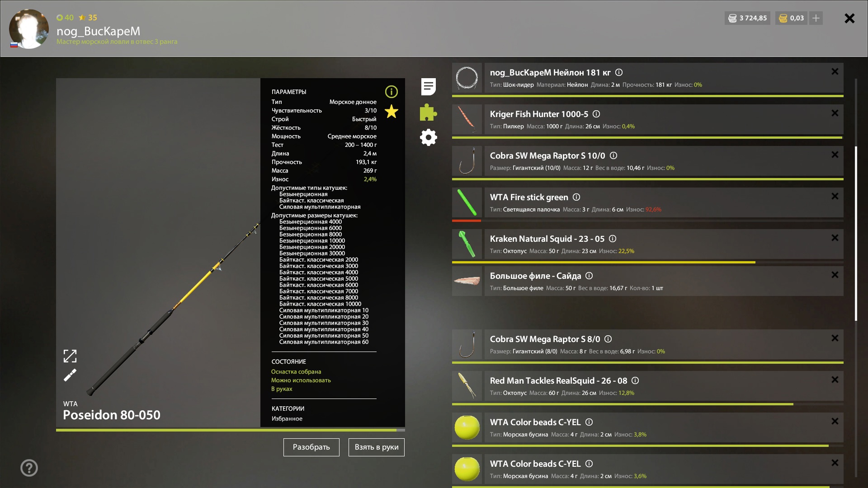
Task: Click the player name nog_BucKapeM in the header
Action: [98, 31]
